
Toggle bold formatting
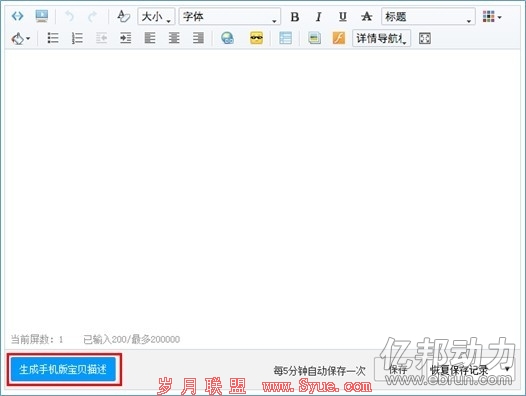pos(295,16)
